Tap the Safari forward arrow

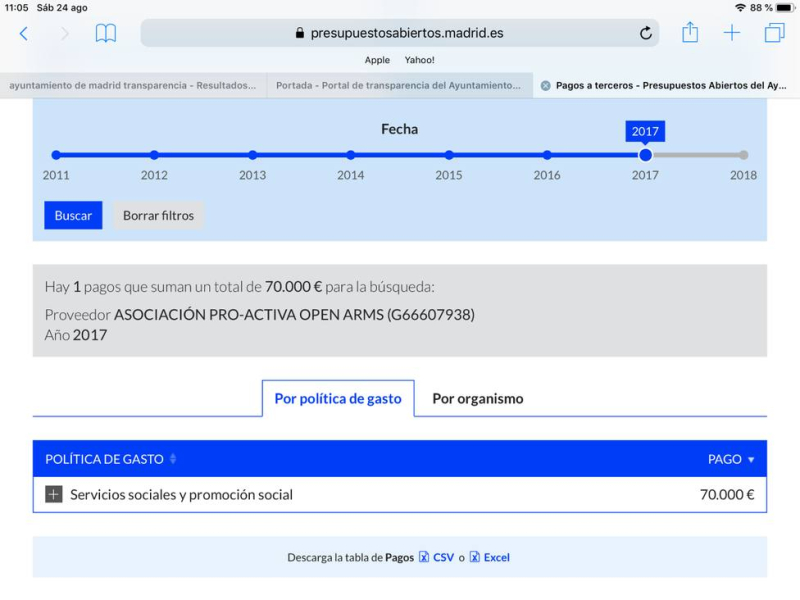65,34
